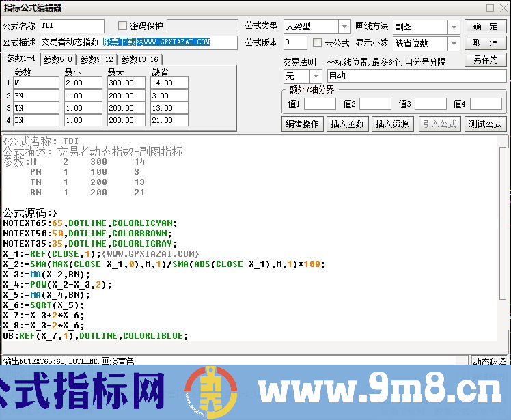Toggle the 云公式 checkbox
This screenshot has height=420, width=511.
tap(317, 43)
